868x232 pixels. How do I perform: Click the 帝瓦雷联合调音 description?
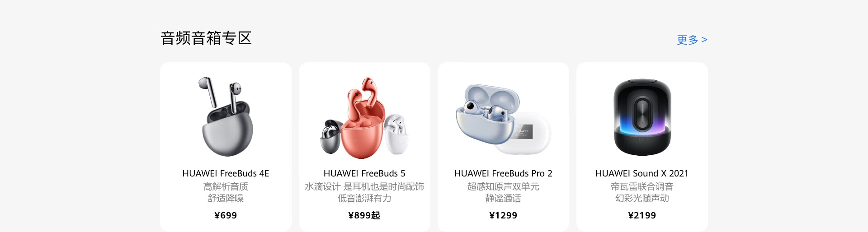642,186
